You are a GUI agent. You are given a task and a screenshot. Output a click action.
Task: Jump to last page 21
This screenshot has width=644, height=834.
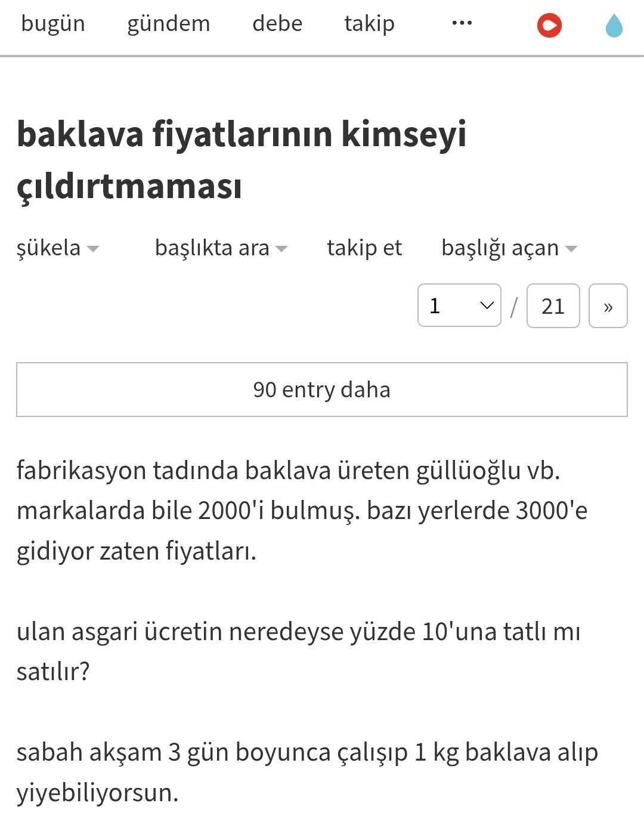(553, 306)
